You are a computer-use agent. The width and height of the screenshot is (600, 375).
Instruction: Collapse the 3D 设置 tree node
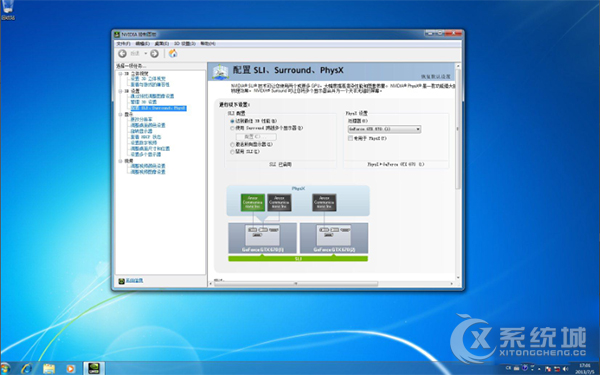coord(121,91)
